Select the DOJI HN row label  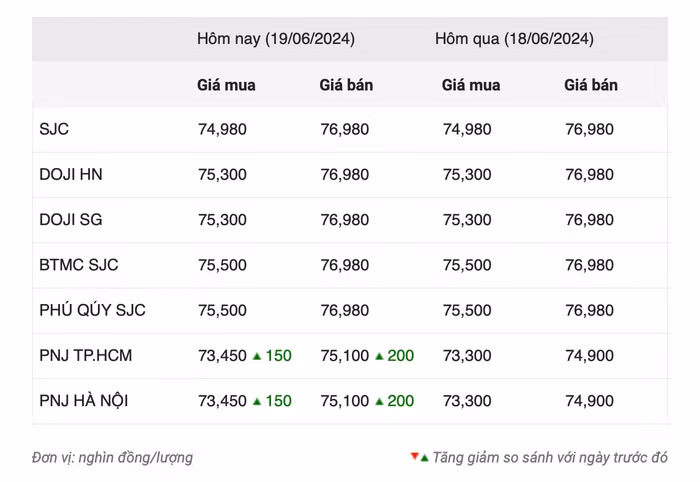tap(71, 174)
